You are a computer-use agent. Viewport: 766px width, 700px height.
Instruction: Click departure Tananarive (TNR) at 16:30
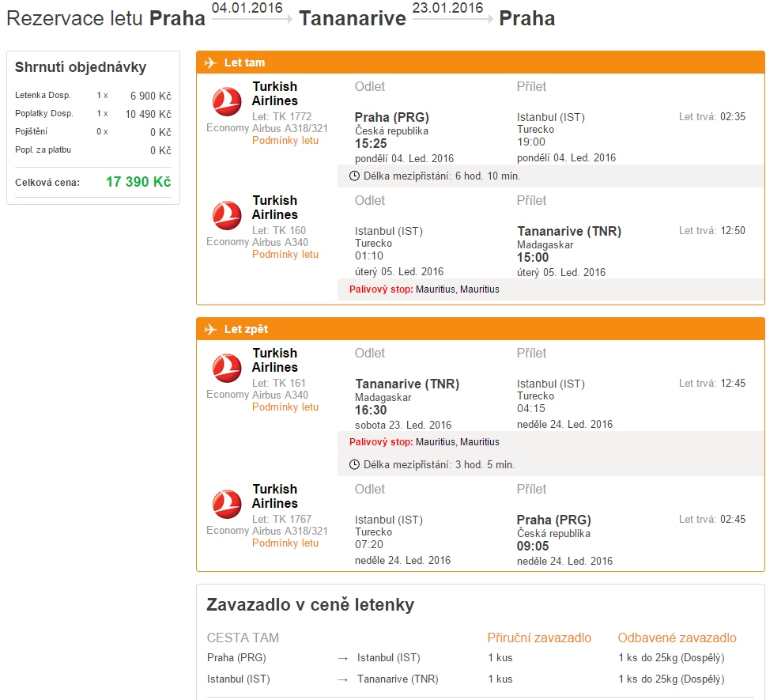pyautogui.click(x=407, y=384)
